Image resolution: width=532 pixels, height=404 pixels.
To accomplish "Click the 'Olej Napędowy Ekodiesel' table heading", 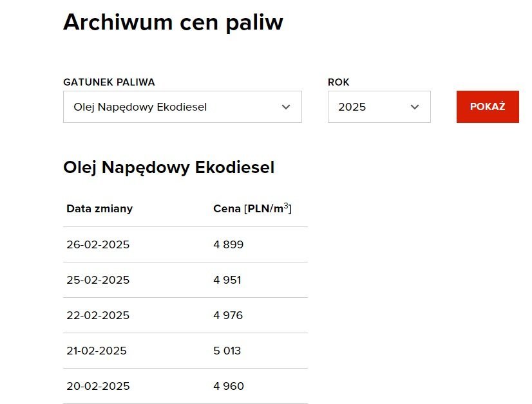I will 169,167.
